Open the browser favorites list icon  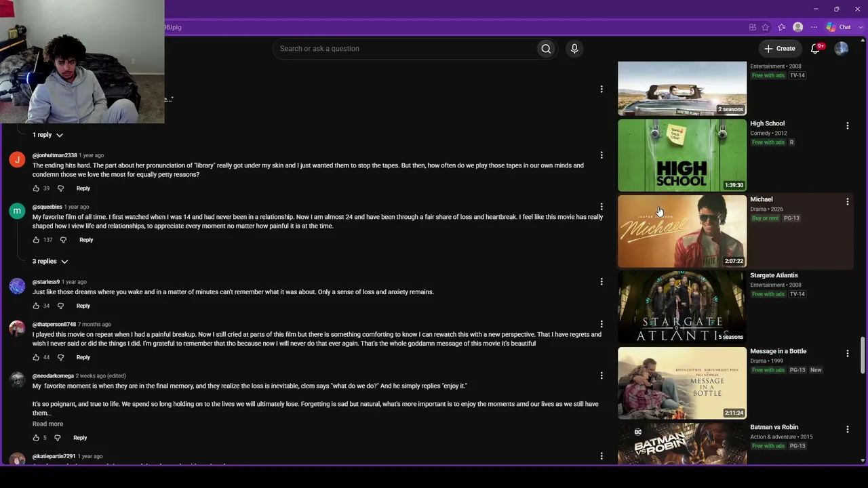pos(782,27)
